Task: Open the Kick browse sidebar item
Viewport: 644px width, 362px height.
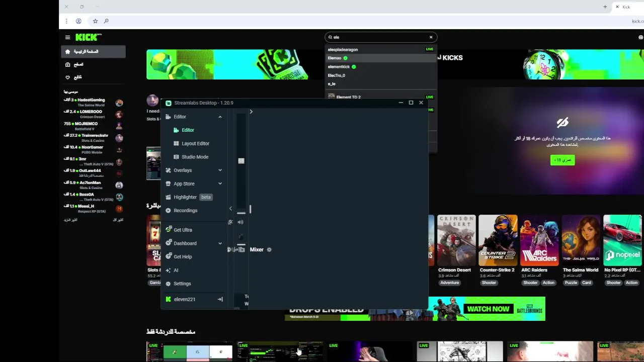Action: coord(93,64)
